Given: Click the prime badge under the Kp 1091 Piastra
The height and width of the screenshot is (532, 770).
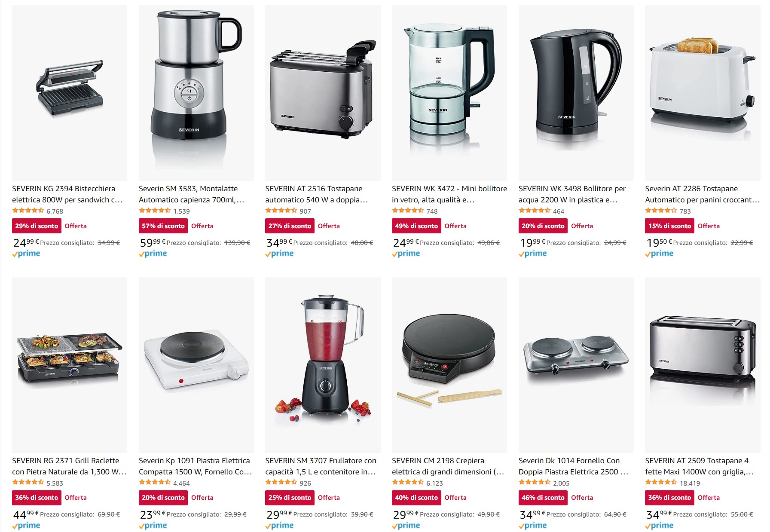Looking at the screenshot, I should 153,526.
